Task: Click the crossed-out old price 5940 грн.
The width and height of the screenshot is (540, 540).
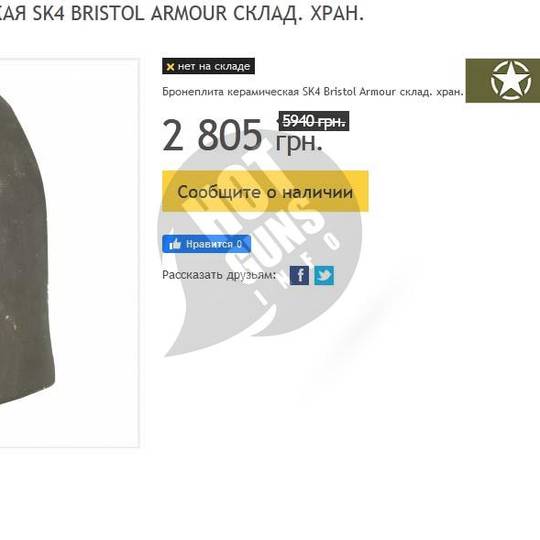Action: click(x=314, y=121)
